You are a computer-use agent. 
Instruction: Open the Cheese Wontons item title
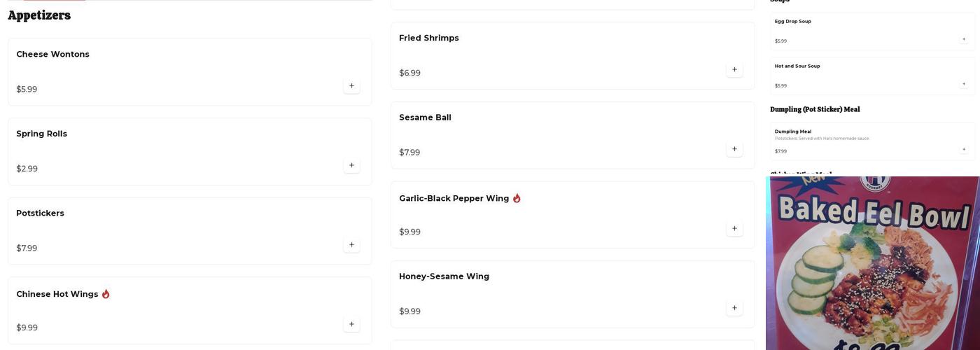tap(52, 55)
